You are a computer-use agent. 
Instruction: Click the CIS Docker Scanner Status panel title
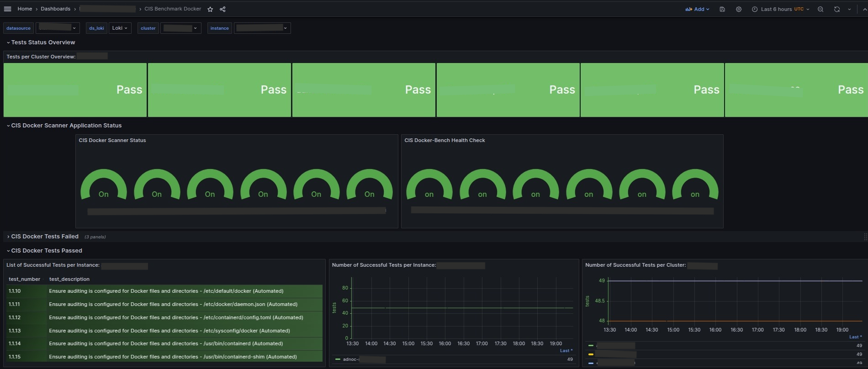click(x=112, y=140)
